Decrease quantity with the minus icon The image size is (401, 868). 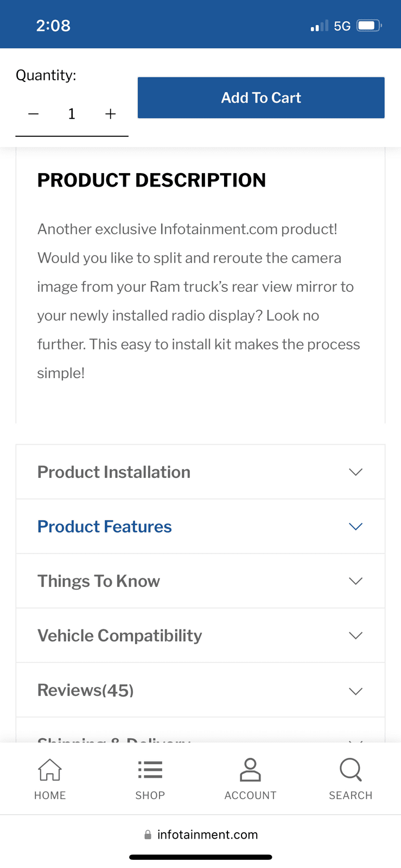click(x=34, y=114)
